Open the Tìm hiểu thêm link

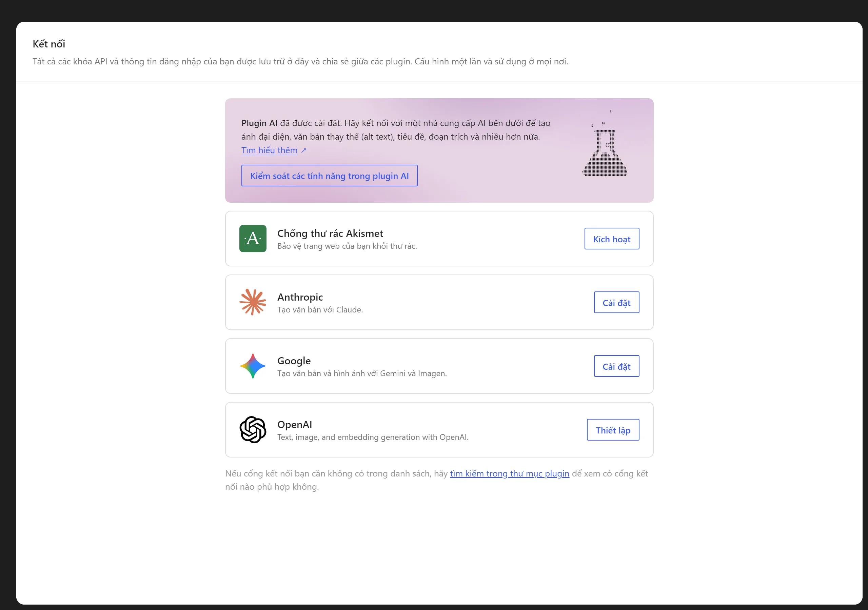pos(269,150)
